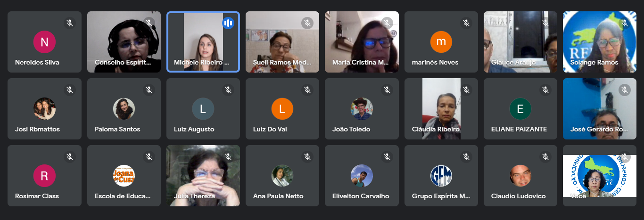Click the name label Elivelton Carvalho

(361, 196)
